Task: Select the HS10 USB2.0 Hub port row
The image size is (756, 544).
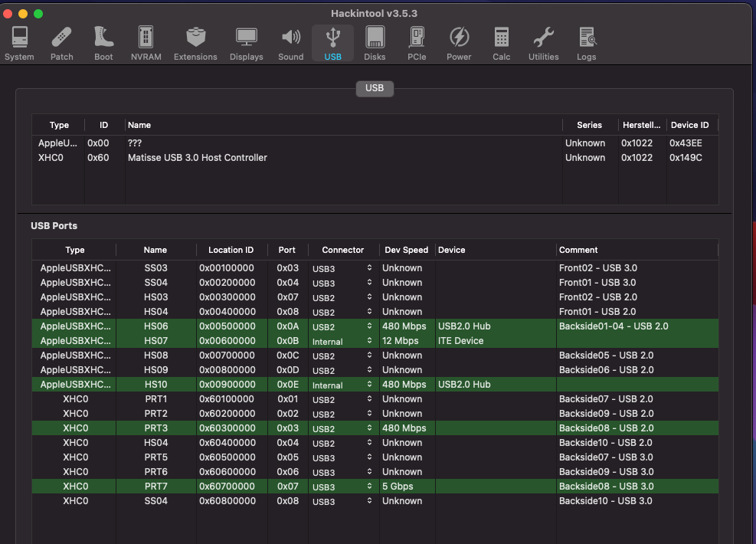Action: coord(155,385)
